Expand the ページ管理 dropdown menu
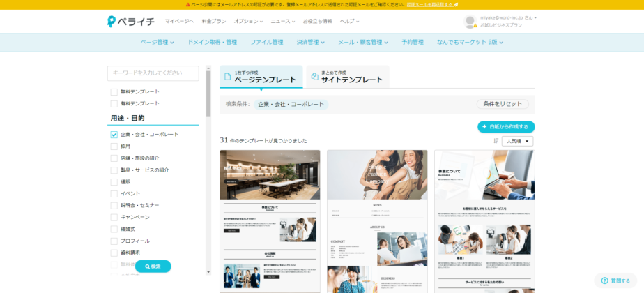644x293 pixels. 157,42
